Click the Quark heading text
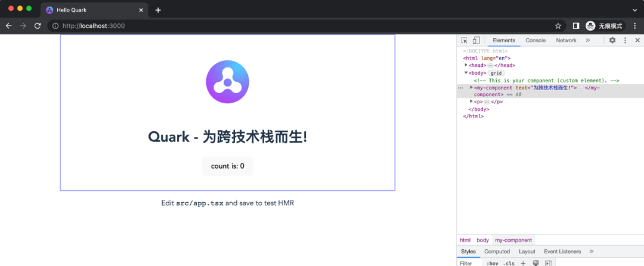 pyautogui.click(x=228, y=137)
